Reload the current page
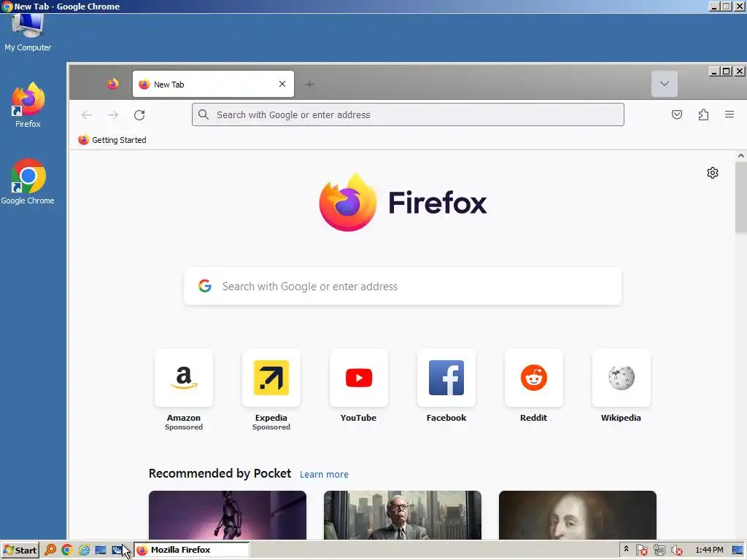 (139, 114)
